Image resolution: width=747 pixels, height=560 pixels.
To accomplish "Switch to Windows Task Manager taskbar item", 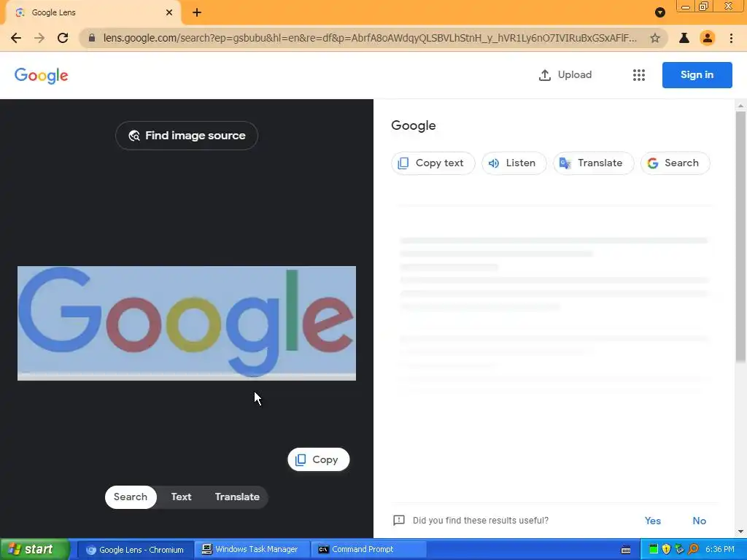I will [253, 550].
